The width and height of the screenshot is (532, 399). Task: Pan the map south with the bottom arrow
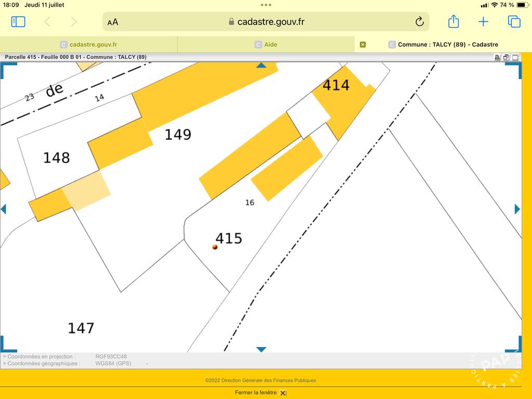coord(261,350)
